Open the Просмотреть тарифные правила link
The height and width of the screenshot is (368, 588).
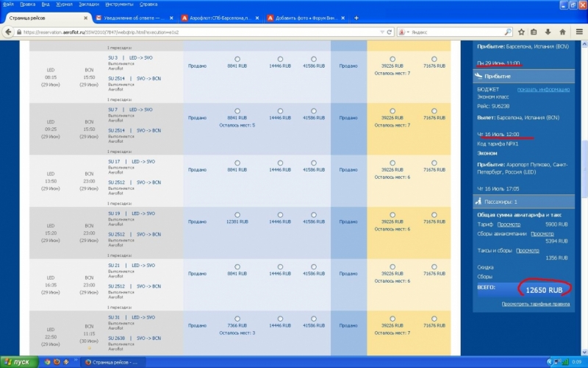536,303
